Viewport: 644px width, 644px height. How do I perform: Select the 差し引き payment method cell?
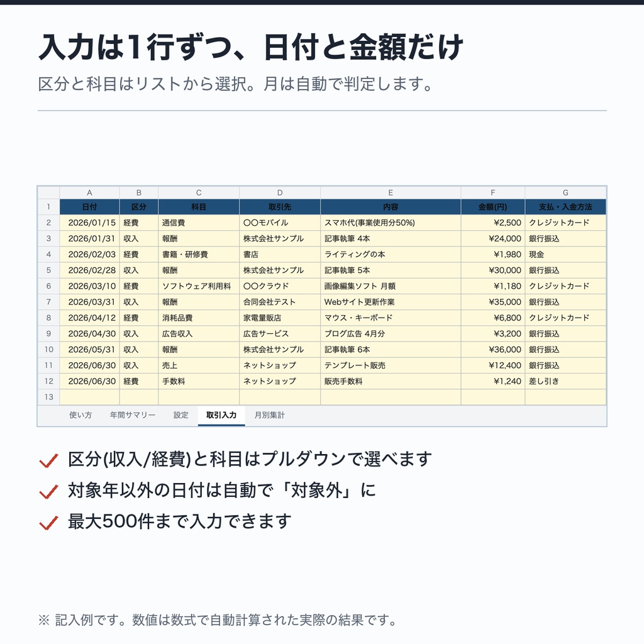[565, 381]
